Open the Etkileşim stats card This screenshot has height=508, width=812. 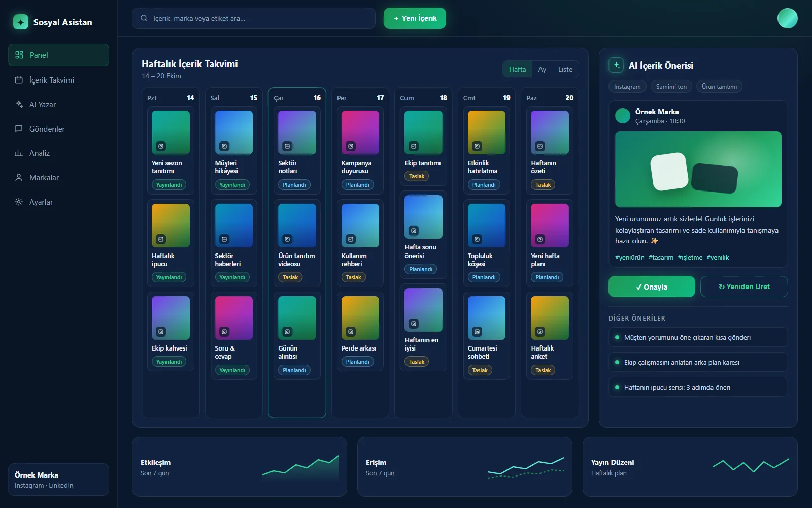tap(240, 467)
